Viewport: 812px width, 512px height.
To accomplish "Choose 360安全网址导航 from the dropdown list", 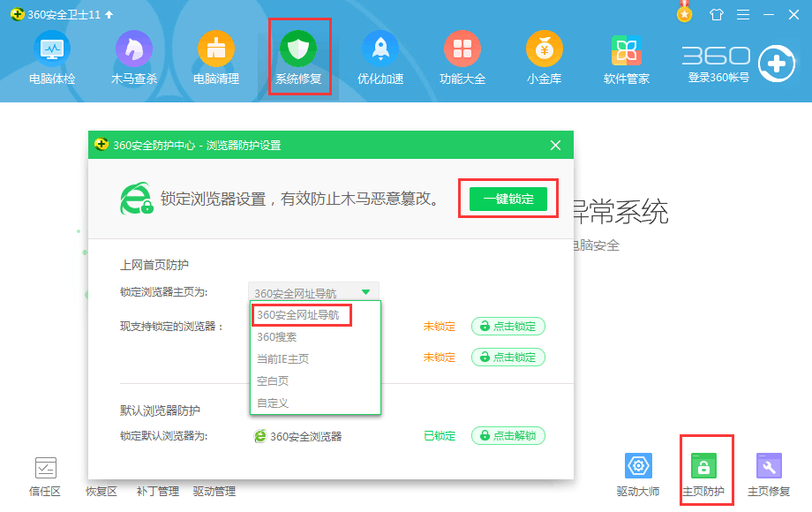I will [297, 315].
